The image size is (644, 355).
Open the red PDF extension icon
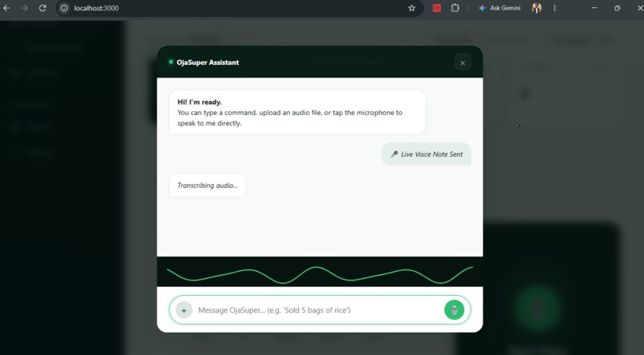(x=436, y=8)
